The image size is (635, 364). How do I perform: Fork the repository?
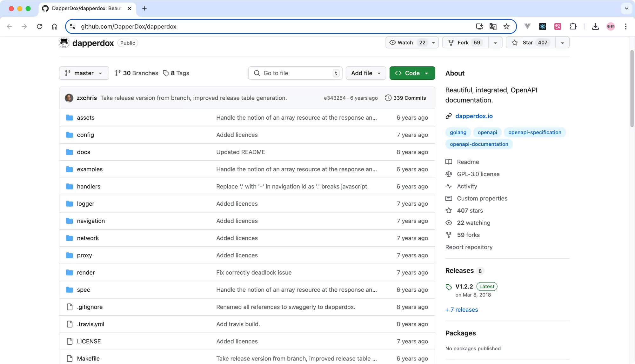tap(465, 43)
